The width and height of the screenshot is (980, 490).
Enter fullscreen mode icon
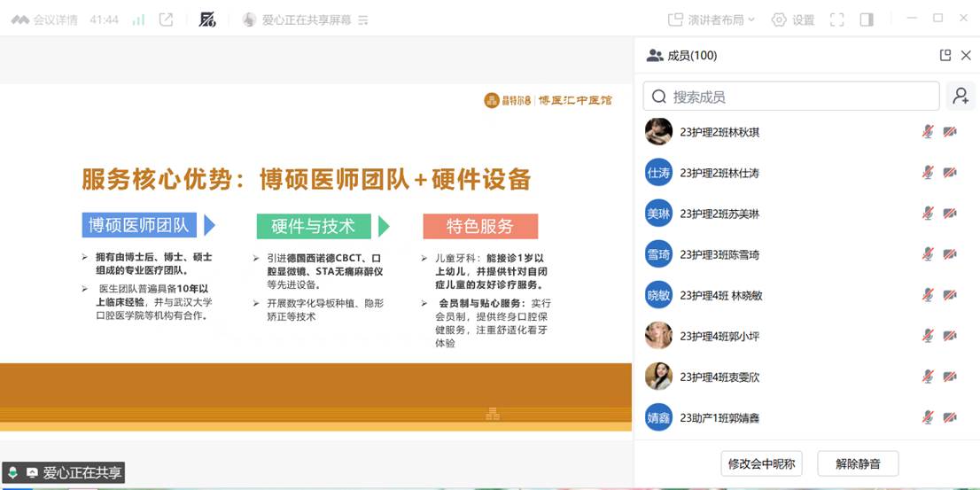point(836,20)
